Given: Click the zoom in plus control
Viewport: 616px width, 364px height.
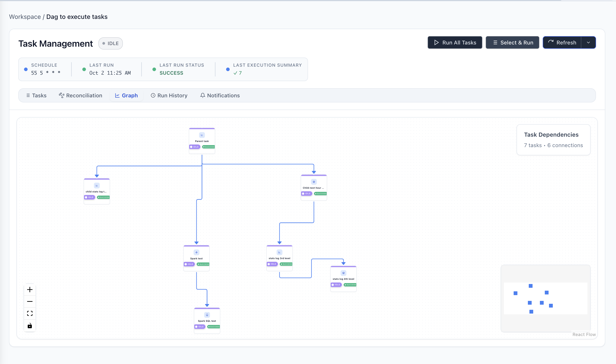Looking at the screenshot, I should [30, 290].
